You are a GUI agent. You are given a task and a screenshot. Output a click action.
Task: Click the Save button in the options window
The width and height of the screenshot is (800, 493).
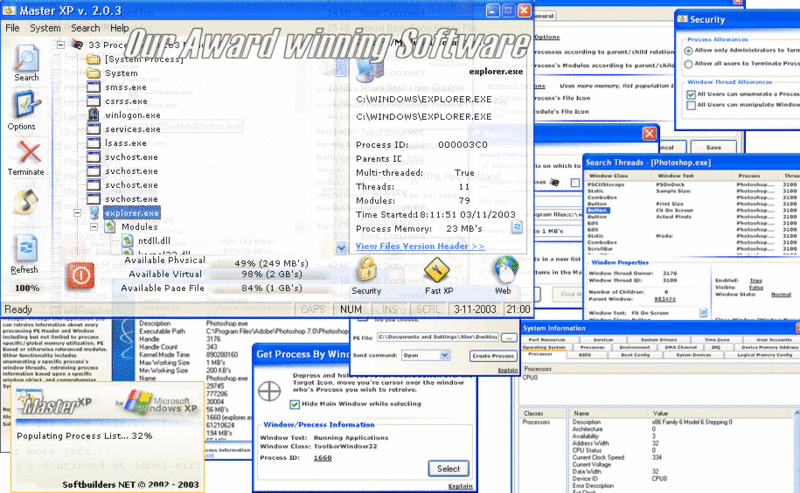(713, 147)
